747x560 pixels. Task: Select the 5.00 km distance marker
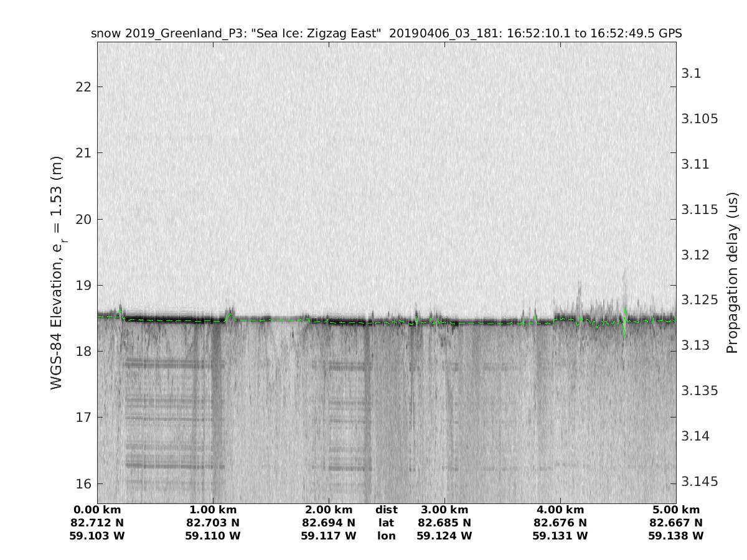(x=675, y=510)
